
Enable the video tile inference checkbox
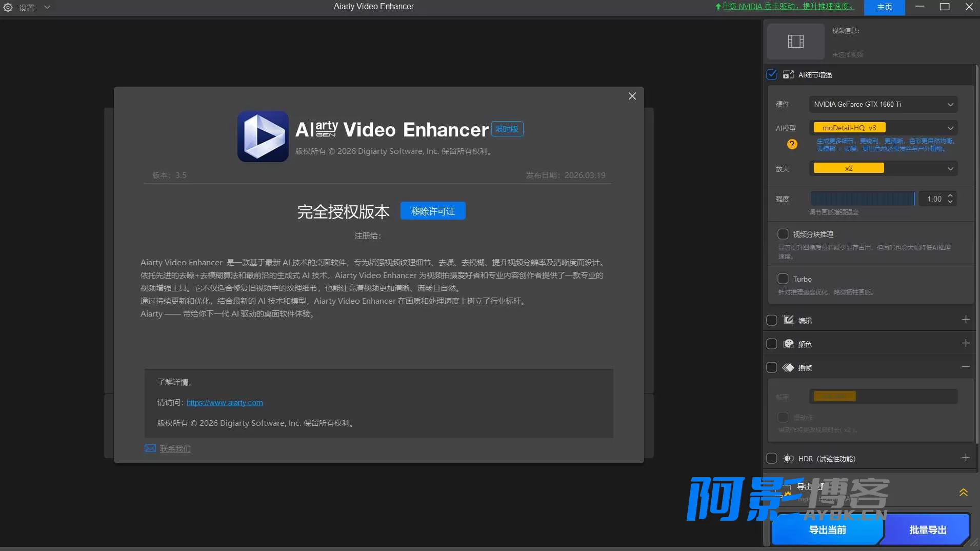click(x=783, y=234)
